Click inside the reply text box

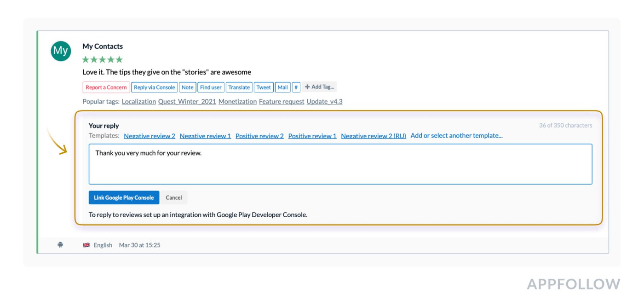(x=340, y=164)
